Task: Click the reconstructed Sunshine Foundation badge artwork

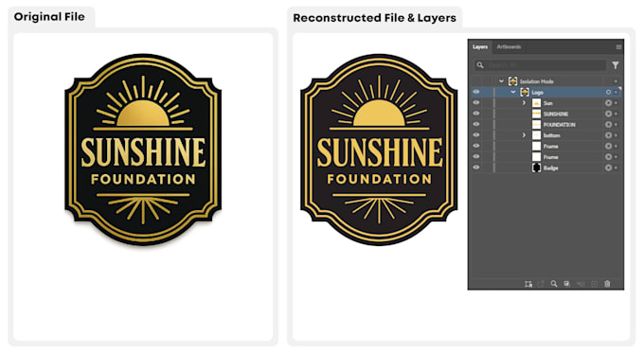Action: (x=379, y=150)
